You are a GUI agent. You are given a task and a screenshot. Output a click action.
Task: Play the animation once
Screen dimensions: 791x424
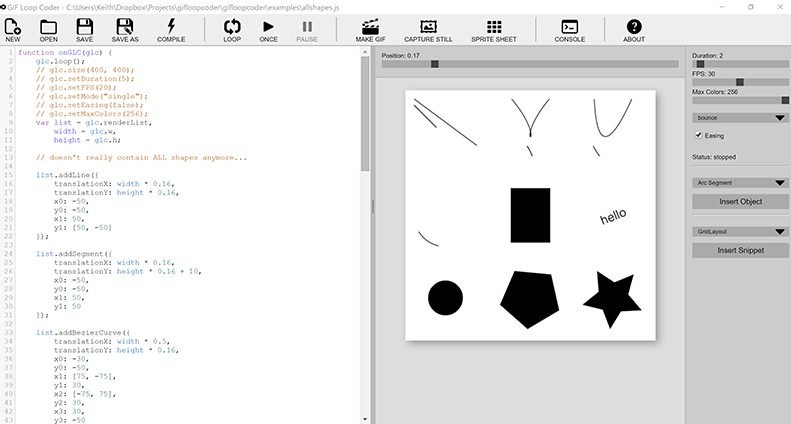coord(268,27)
